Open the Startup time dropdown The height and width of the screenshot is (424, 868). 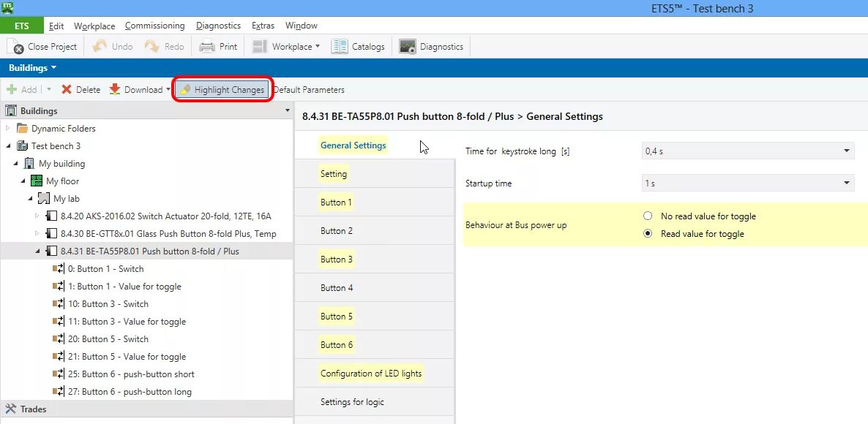click(747, 183)
